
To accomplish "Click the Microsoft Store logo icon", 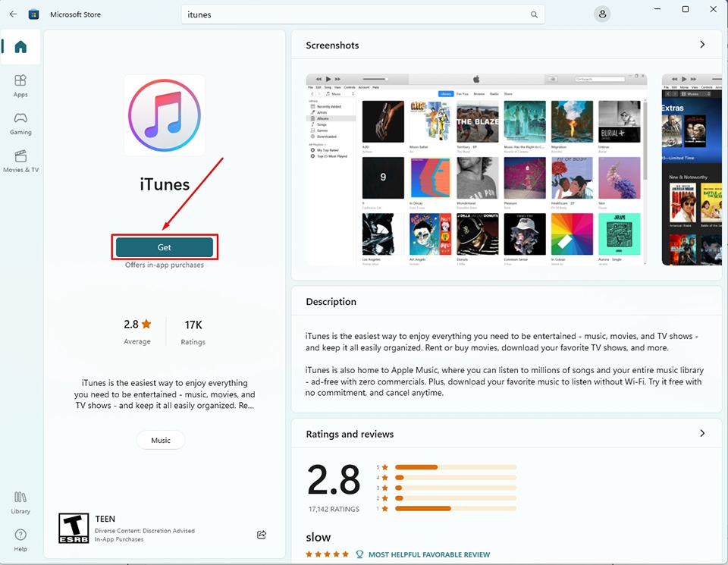I will point(33,14).
